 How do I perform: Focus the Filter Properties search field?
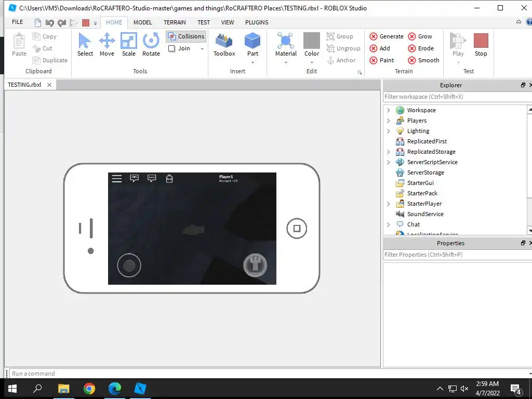(x=457, y=255)
